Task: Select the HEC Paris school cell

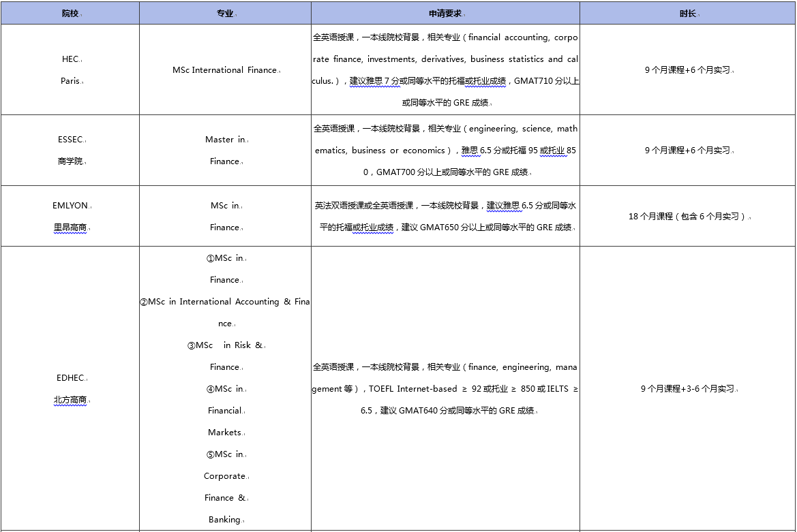Action: [70, 69]
